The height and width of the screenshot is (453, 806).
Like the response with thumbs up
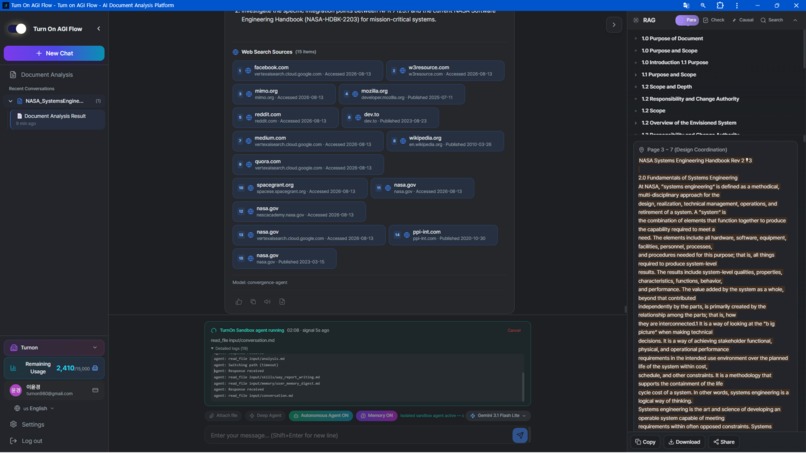239,302
